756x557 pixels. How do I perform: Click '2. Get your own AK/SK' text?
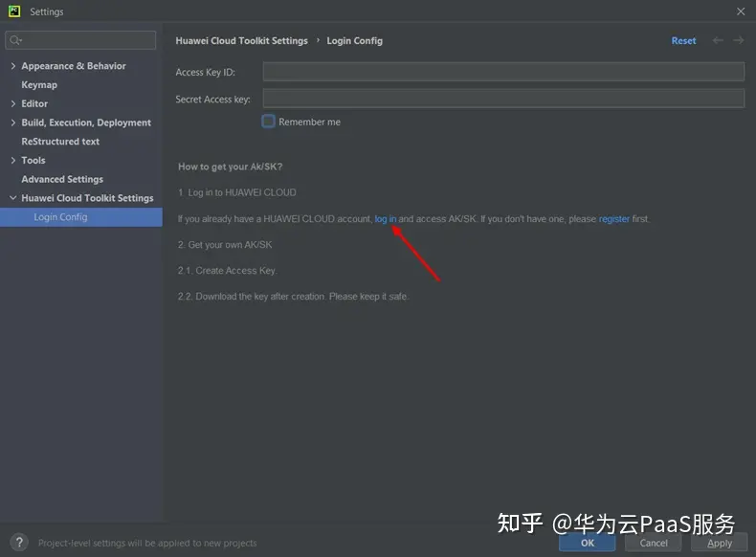[x=225, y=245]
